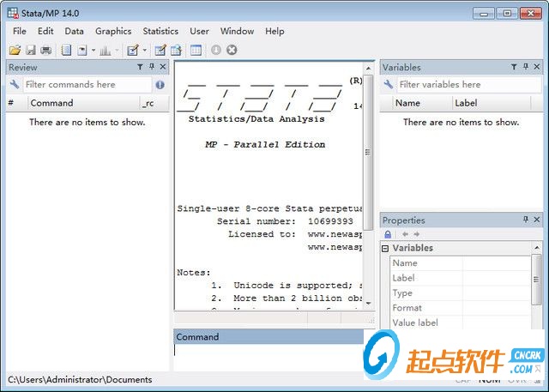Open the User menu
549x392 pixels.
coord(199,31)
